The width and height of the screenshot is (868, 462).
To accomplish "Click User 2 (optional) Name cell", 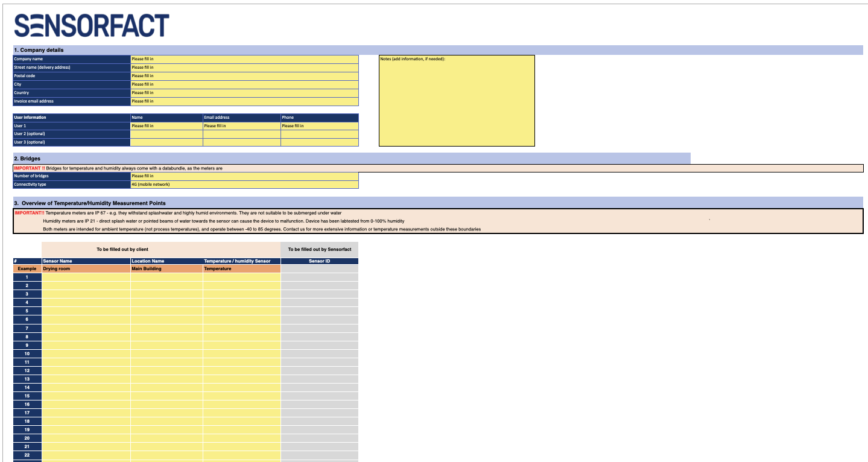I will [166, 134].
